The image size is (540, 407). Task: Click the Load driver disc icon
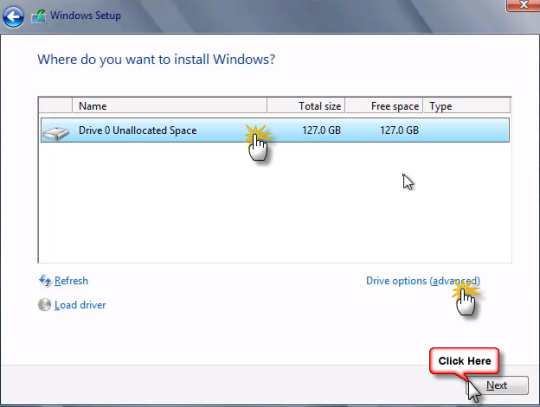[44, 305]
